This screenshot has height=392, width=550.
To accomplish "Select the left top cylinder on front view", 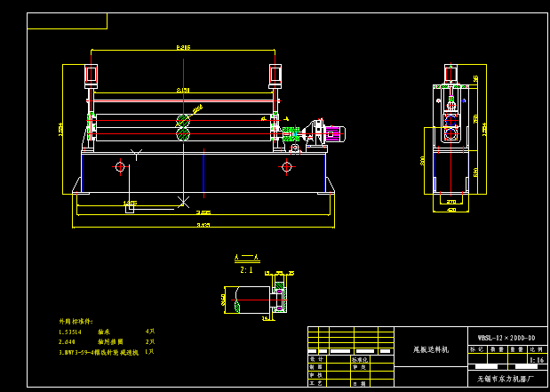I will [x=91, y=76].
